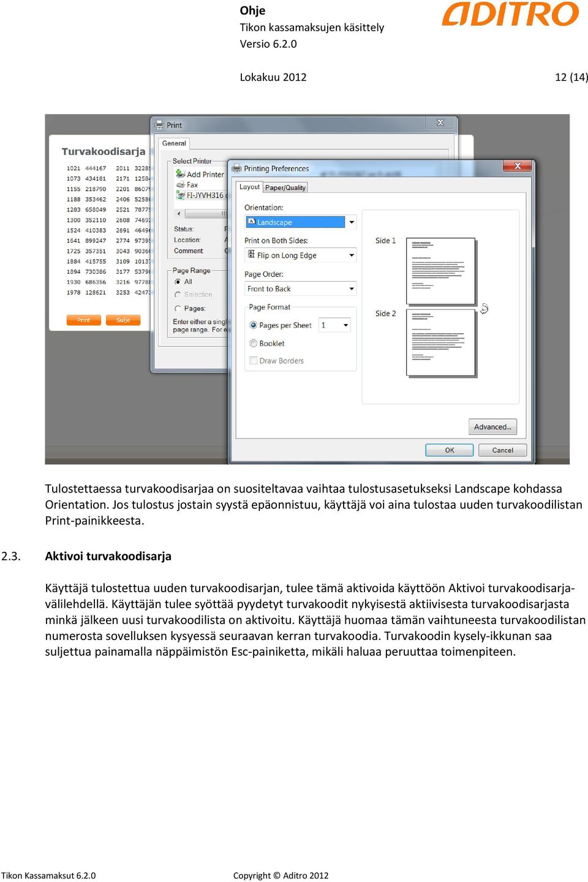Open the Flip on Long Edge dropdown
Screen dimensions: 588x882
(x=301, y=255)
